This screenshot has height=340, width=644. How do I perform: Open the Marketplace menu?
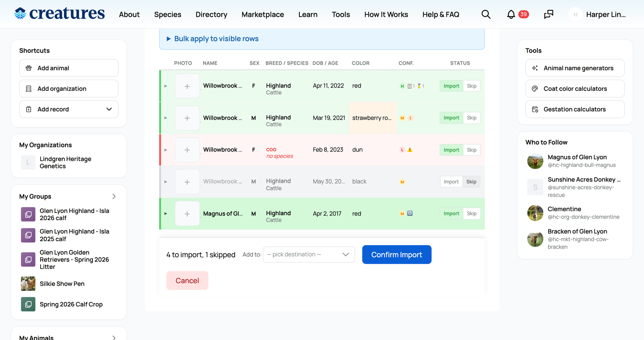(263, 15)
